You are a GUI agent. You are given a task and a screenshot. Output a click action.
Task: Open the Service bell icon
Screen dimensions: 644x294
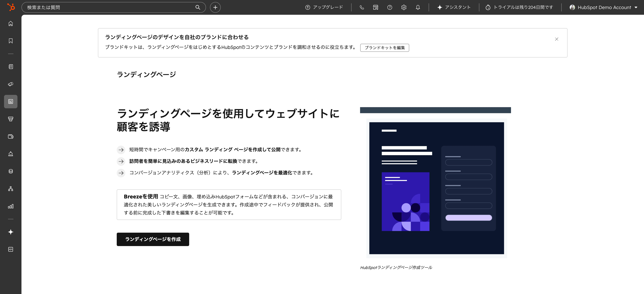click(x=11, y=154)
